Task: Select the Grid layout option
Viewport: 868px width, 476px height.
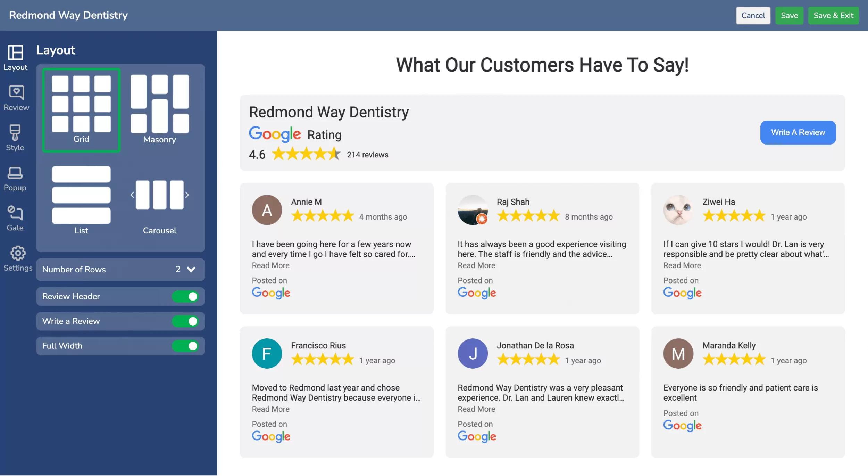Action: click(81, 110)
